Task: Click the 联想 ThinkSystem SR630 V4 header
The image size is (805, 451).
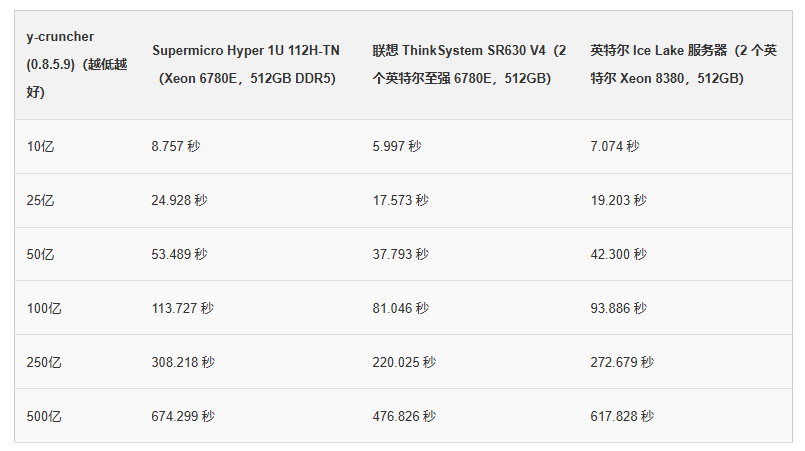Action: [469, 65]
